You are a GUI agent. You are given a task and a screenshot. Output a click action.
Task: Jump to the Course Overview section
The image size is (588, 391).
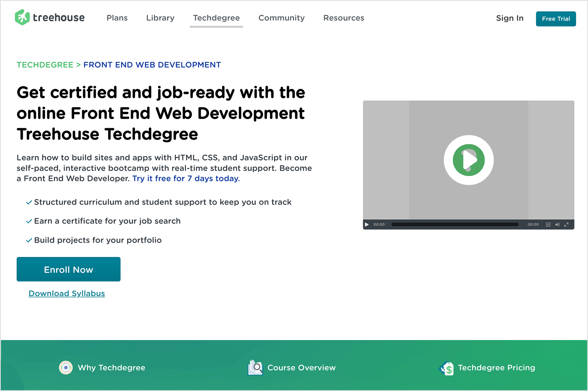click(301, 367)
